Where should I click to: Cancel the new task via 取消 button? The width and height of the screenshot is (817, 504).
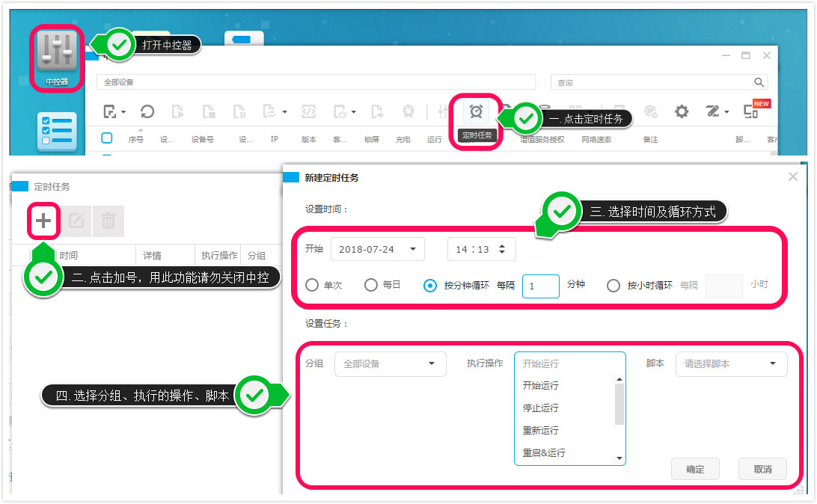click(x=762, y=469)
